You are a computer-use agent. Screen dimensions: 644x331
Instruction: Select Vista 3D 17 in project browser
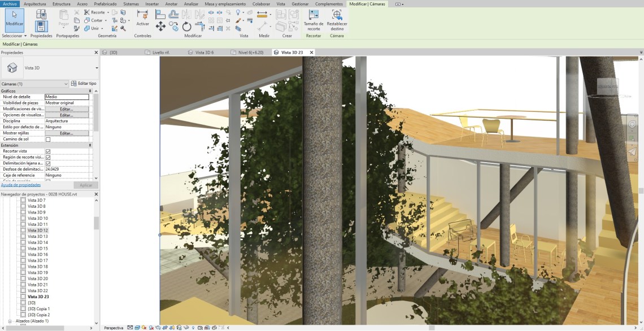(38, 260)
